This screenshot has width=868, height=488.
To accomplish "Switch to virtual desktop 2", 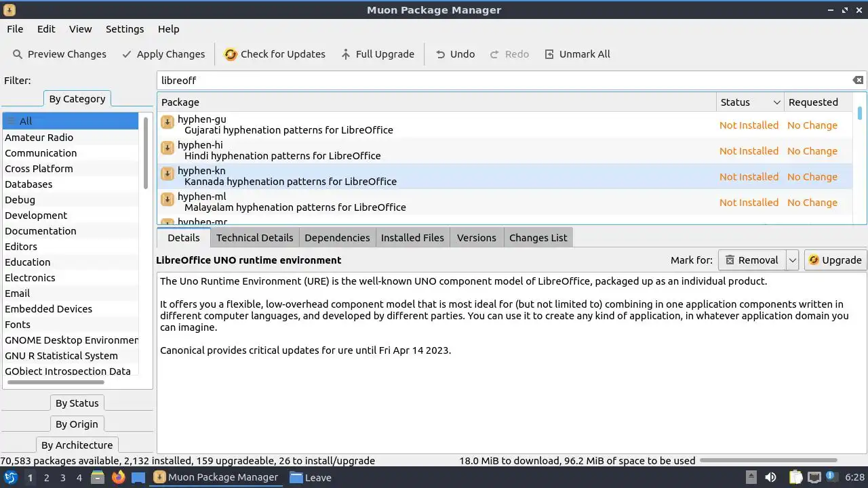I will (x=46, y=478).
